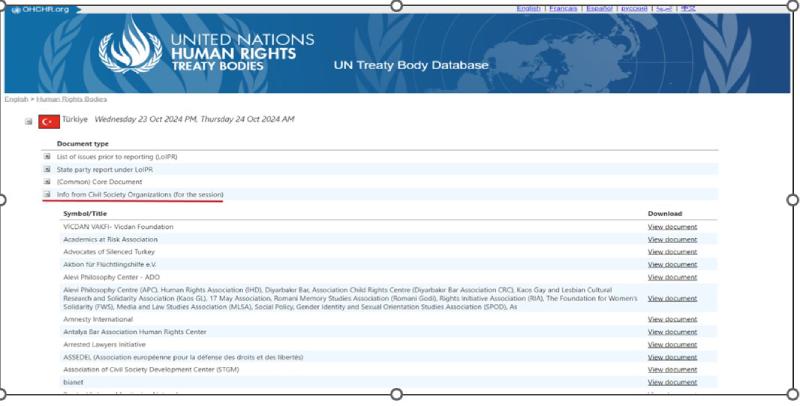800x406 pixels.
Task: View document for Arrested Lawyers Initiative
Action: click(672, 344)
